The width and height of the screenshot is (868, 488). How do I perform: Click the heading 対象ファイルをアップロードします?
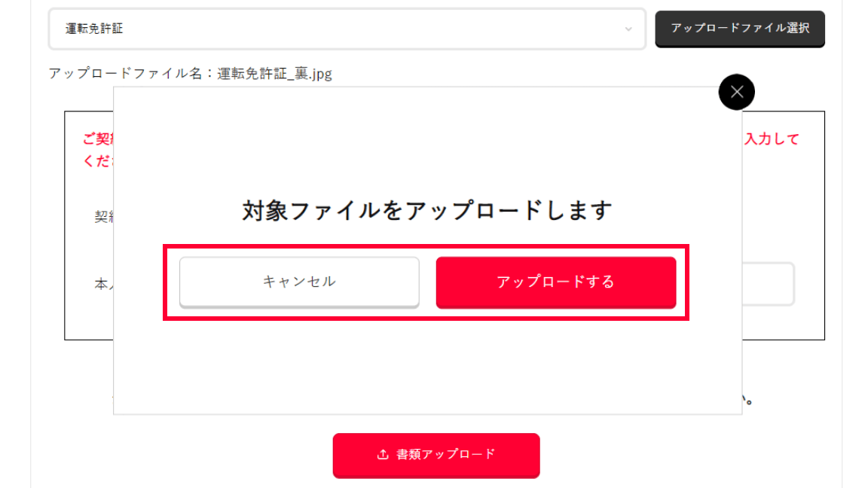427,210
